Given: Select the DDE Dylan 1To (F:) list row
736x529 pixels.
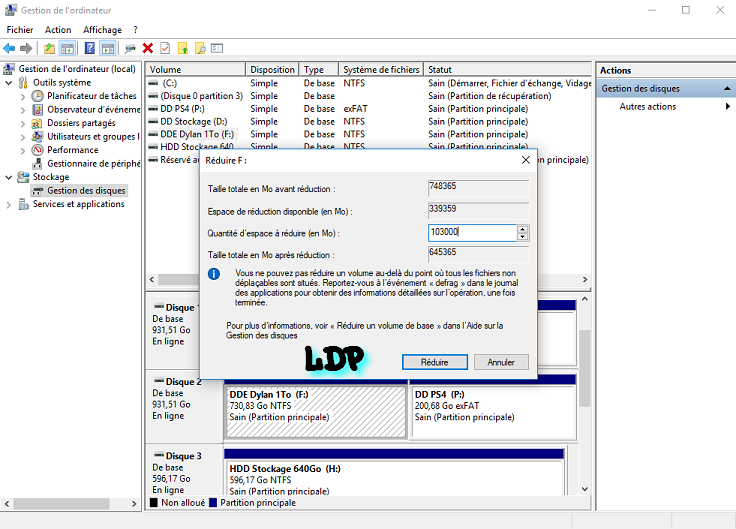Looking at the screenshot, I should tap(368, 134).
